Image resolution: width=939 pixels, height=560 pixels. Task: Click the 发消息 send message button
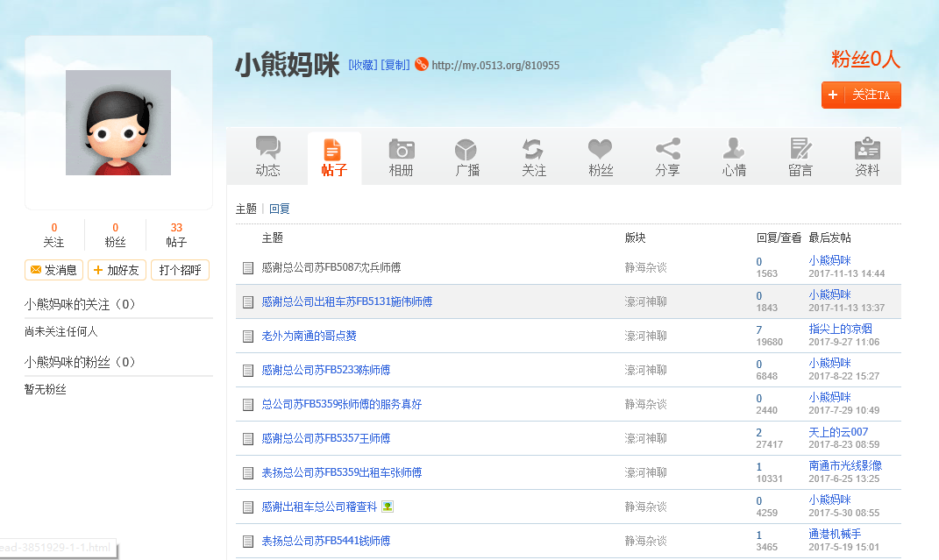coord(54,270)
